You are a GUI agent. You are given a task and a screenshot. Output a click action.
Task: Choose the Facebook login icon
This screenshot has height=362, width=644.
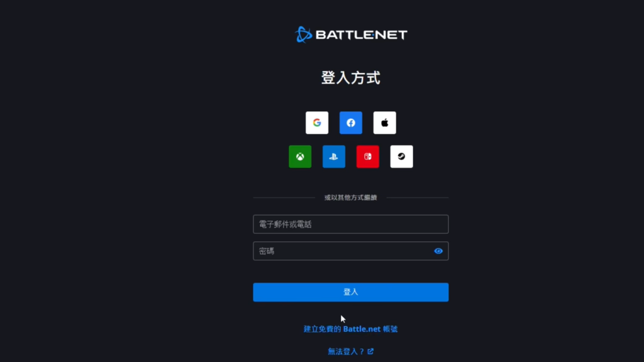point(351,123)
